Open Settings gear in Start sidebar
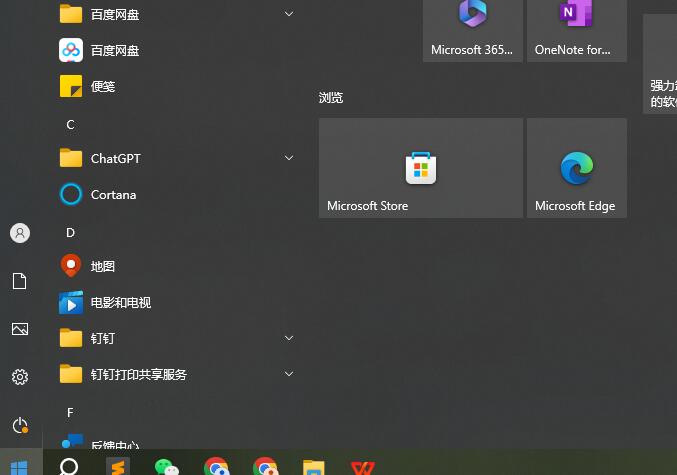This screenshot has height=475, width=677. [x=20, y=377]
